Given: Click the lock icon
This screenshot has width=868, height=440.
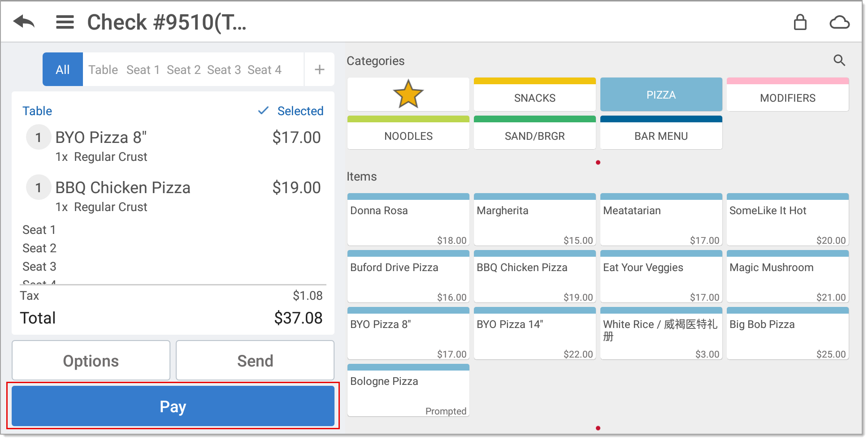Looking at the screenshot, I should pos(800,22).
